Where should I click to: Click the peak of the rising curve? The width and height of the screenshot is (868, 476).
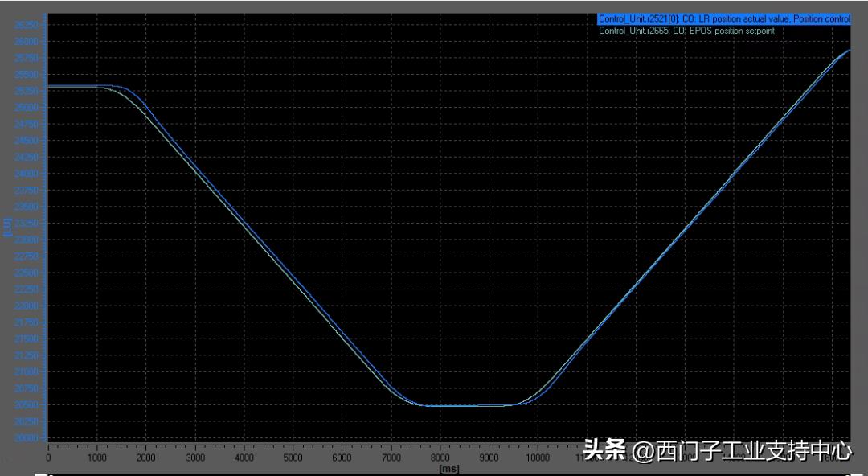[848, 51]
